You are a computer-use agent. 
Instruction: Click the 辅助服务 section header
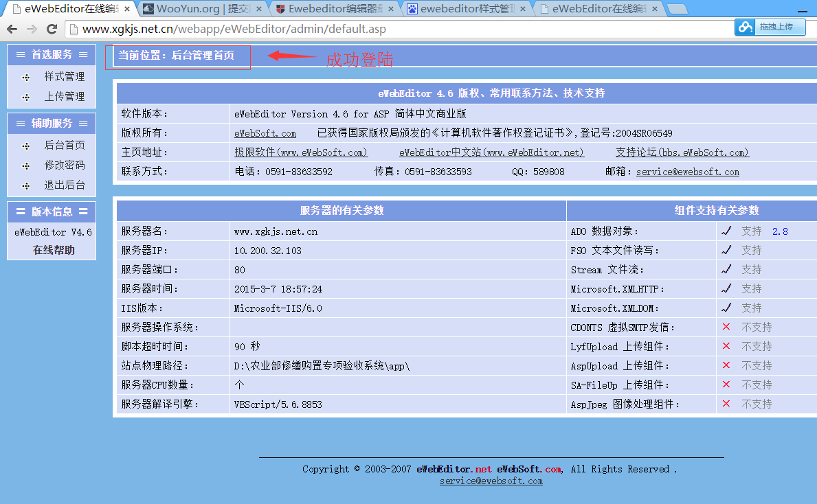(52, 124)
